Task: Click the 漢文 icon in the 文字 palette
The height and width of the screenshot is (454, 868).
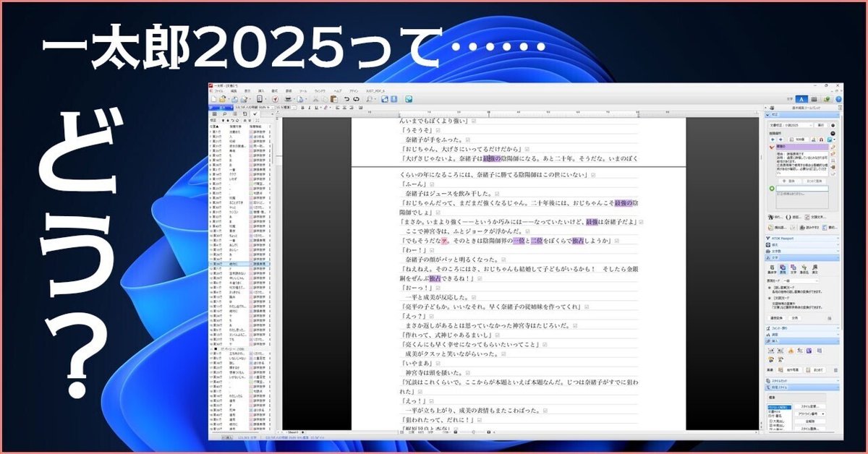Action: pyautogui.click(x=814, y=270)
